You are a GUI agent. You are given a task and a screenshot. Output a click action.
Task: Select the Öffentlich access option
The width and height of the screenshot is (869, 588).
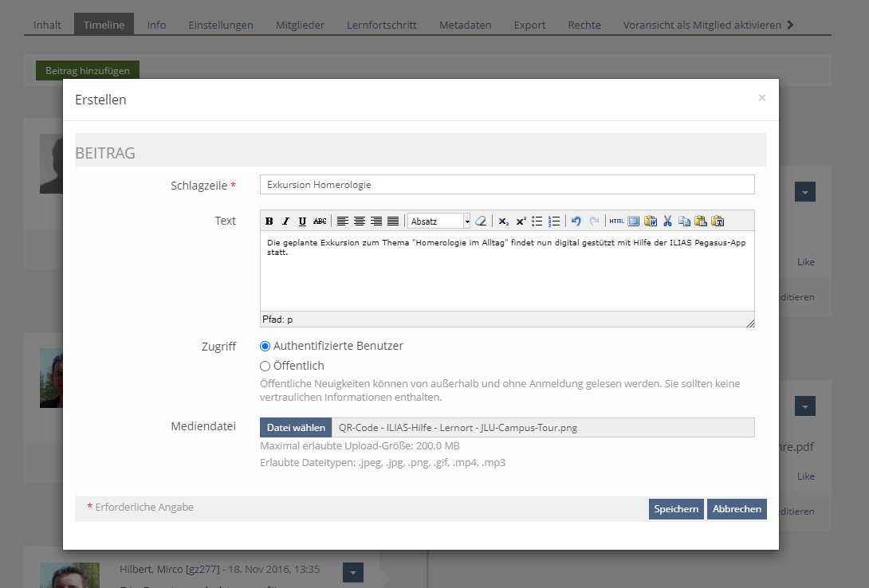click(265, 367)
